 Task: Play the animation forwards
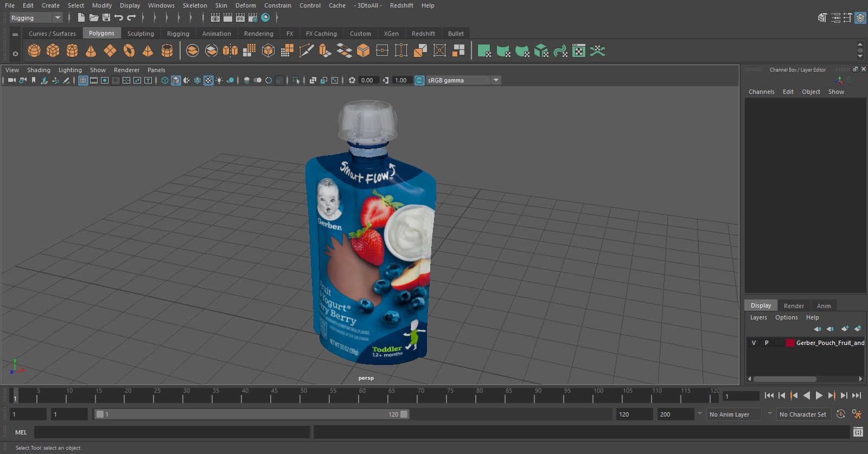point(819,396)
